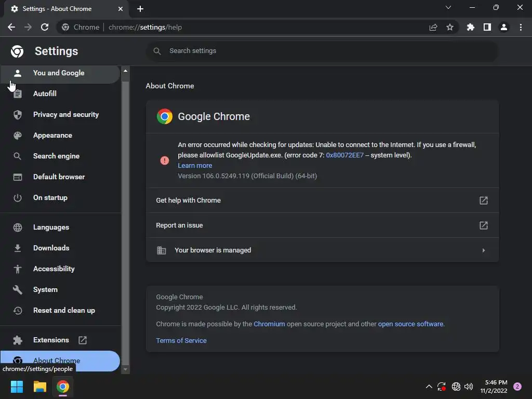Click the sidebar Extensions puzzle icon
This screenshot has width=532, height=399.
pos(17,340)
